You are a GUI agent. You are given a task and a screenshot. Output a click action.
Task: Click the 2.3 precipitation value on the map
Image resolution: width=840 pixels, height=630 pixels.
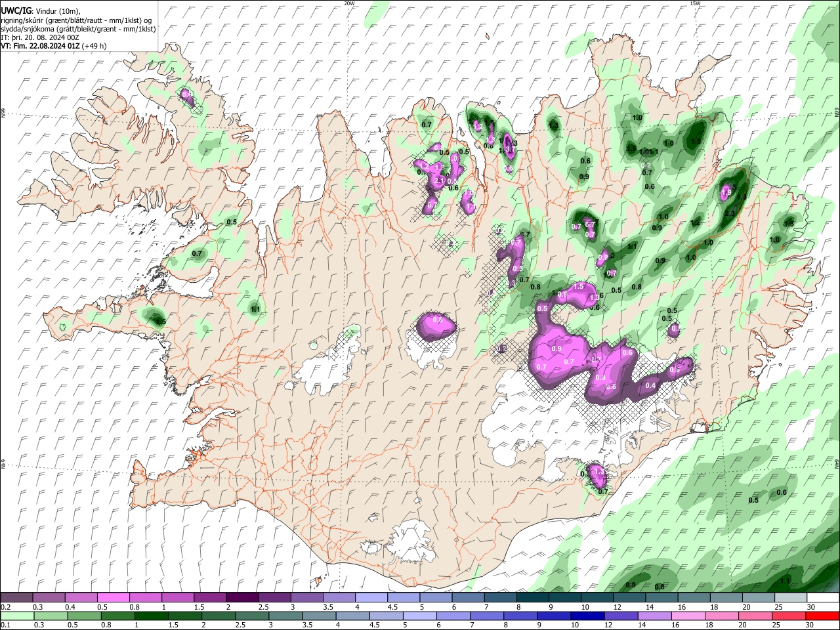[x=730, y=214]
